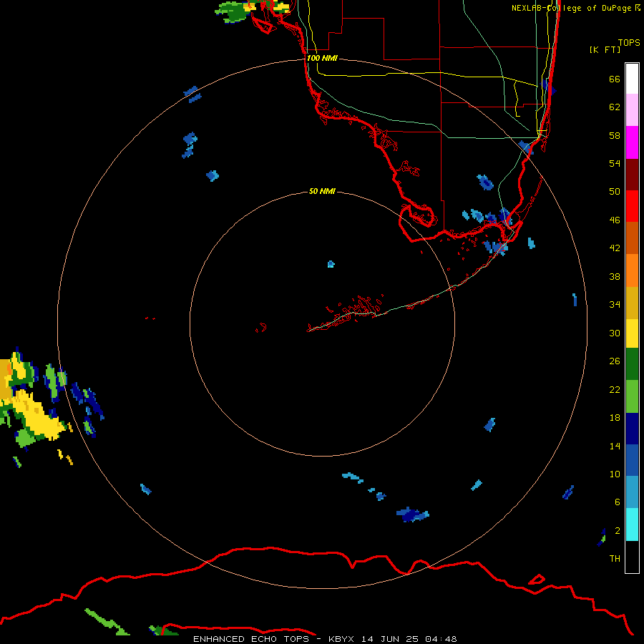Click the "50 NMI" range ring label

tap(322, 191)
